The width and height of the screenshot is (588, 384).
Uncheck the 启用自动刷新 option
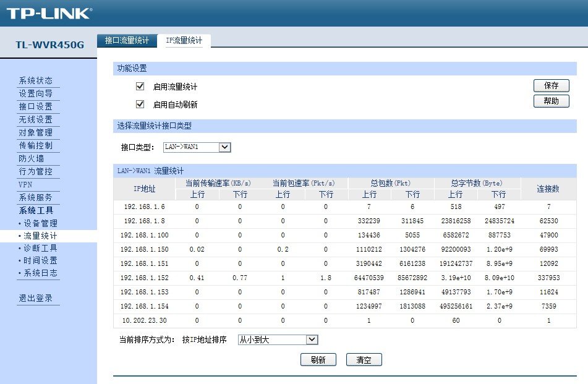(x=140, y=103)
